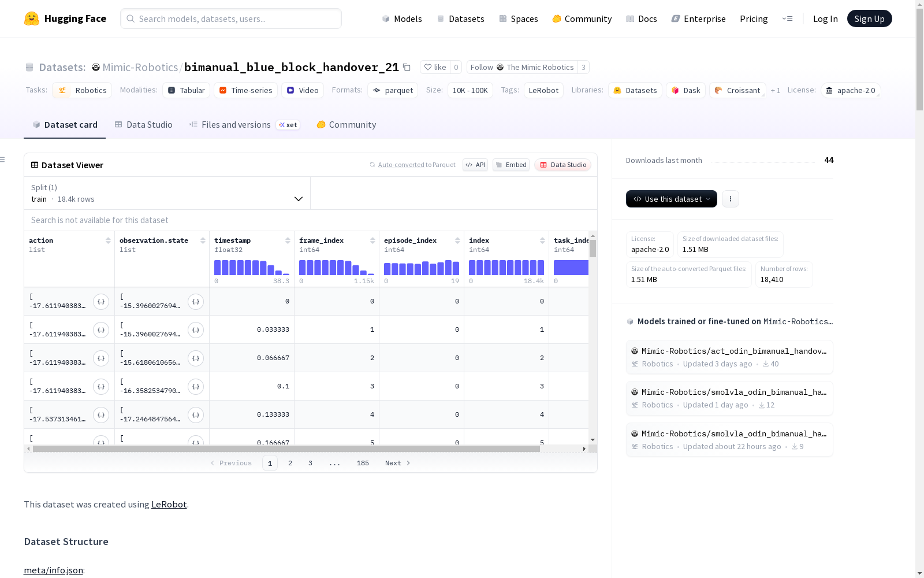Screen dimensions: 924x578
Task: Open the meta/info.json link
Action: 53,570
